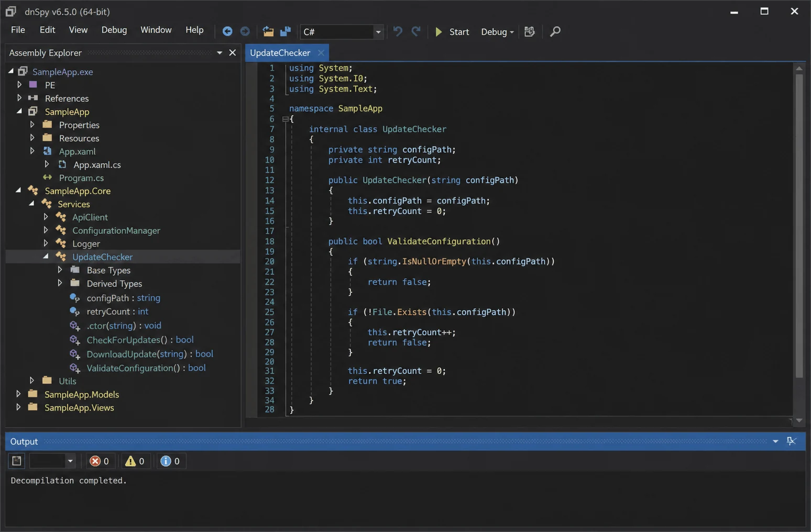Expand the Base Types node
811x532 pixels.
click(x=60, y=270)
